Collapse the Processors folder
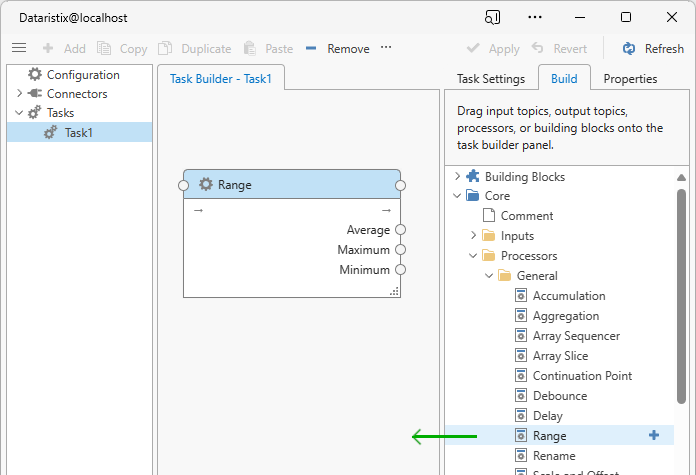The width and height of the screenshot is (696, 475). (x=473, y=256)
